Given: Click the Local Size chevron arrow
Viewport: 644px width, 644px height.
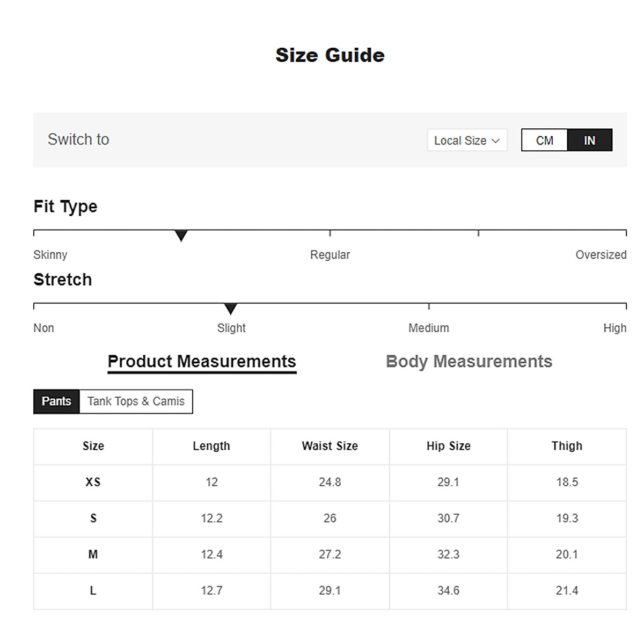Looking at the screenshot, I should [496, 141].
